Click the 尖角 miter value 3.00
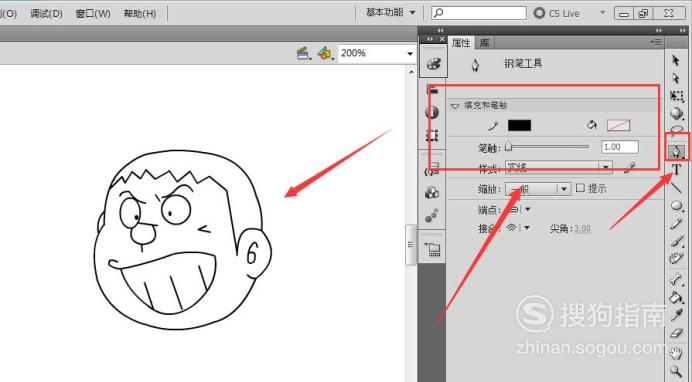Image resolution: width=692 pixels, height=382 pixels. 582,228
